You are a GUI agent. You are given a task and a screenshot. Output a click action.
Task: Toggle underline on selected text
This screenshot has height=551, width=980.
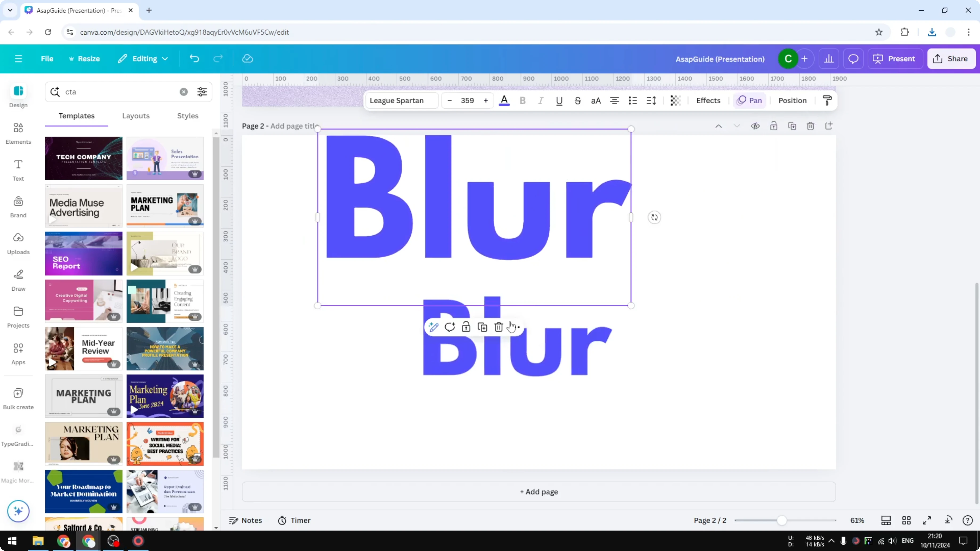(559, 100)
